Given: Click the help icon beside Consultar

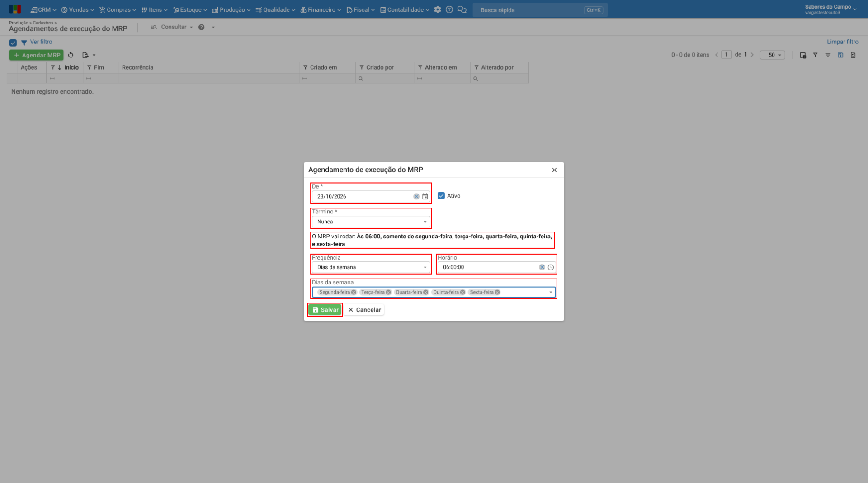Looking at the screenshot, I should [x=202, y=27].
